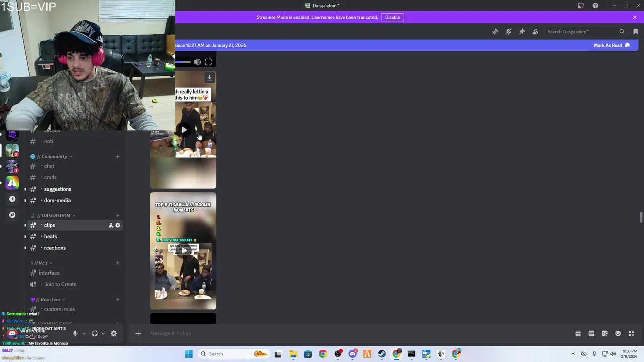Open Discover servers compass icon
Screen dimensions: 644x362
click(12, 215)
